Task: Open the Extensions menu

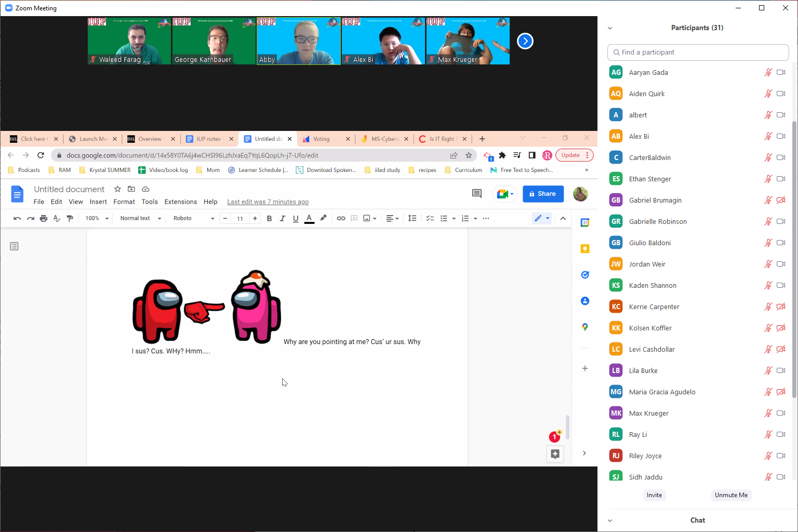Action: (x=181, y=202)
